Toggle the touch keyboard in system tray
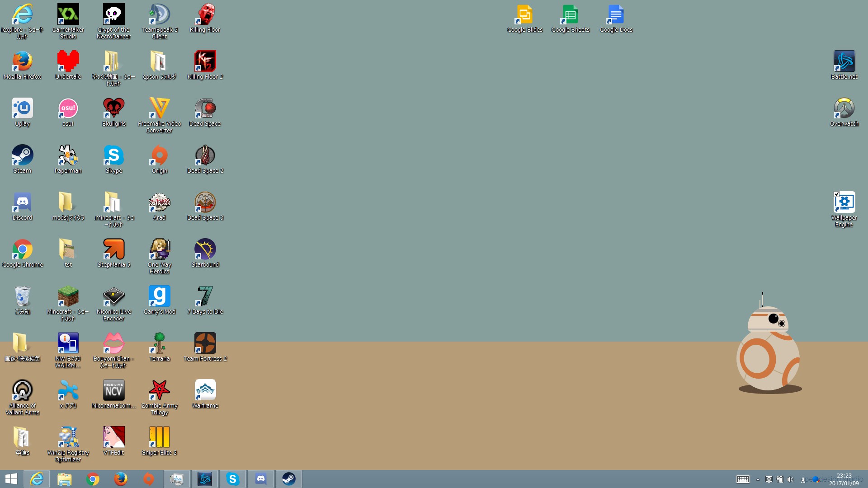 tap(743, 479)
